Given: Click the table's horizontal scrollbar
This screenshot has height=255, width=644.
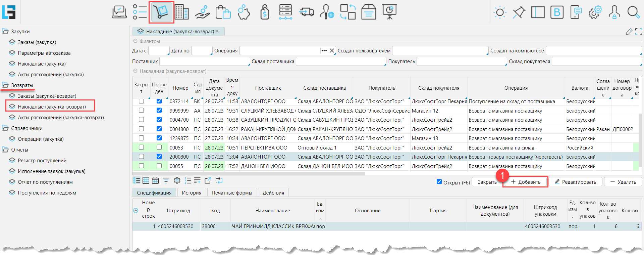Looking at the screenshot, I should (248, 173).
